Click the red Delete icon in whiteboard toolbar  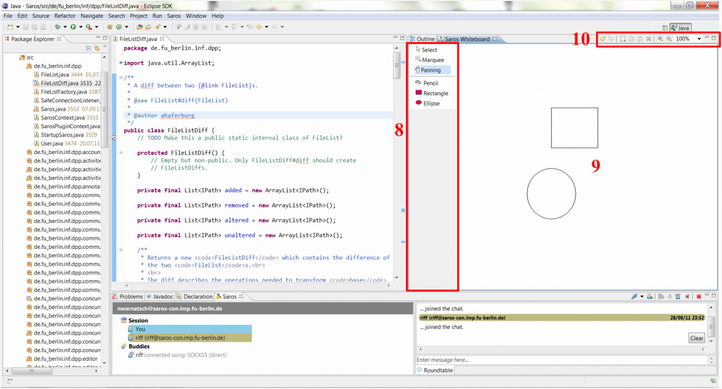coord(648,39)
